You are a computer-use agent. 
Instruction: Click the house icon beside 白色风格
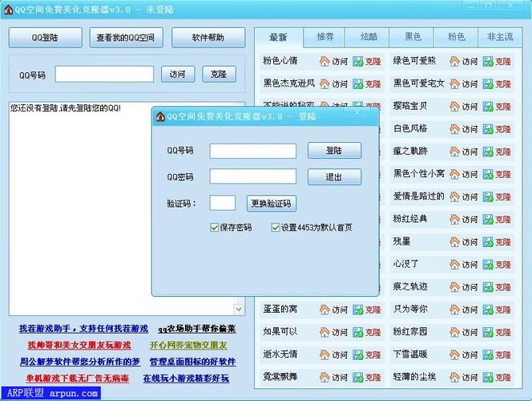pos(454,128)
